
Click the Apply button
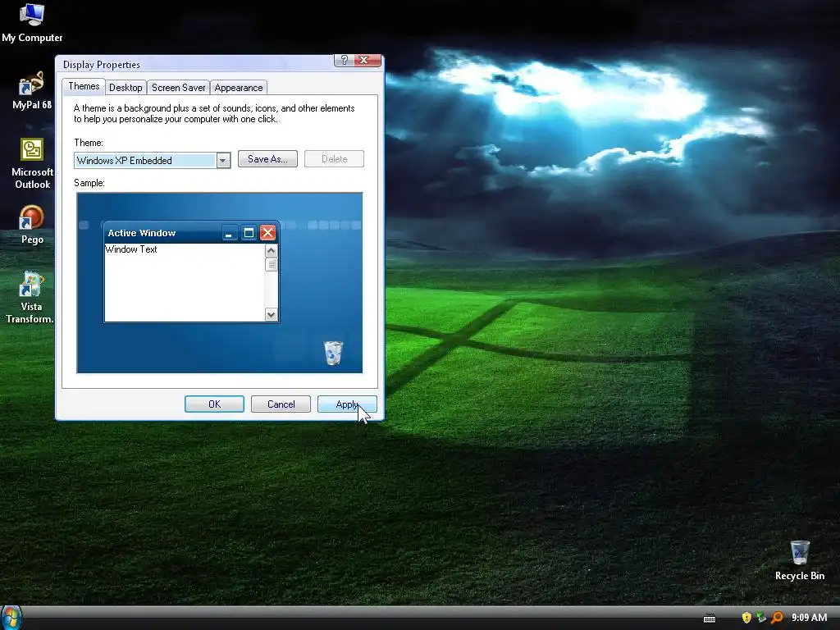click(x=347, y=404)
